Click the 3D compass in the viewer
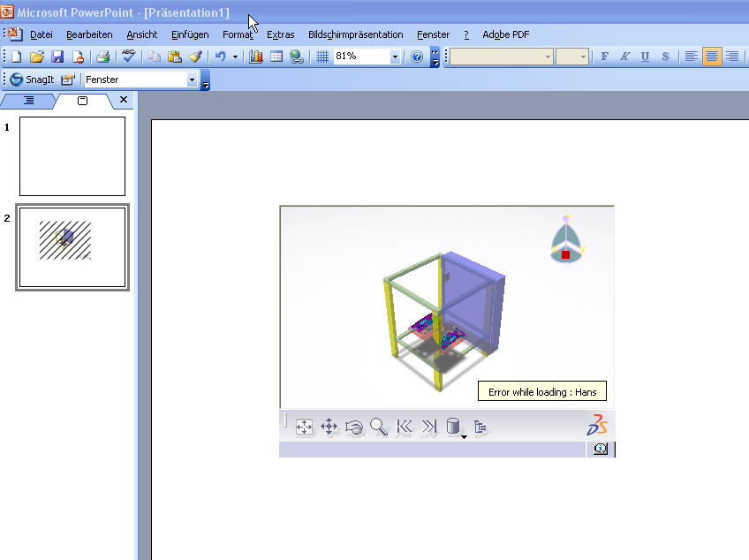749x560 pixels. tap(566, 238)
